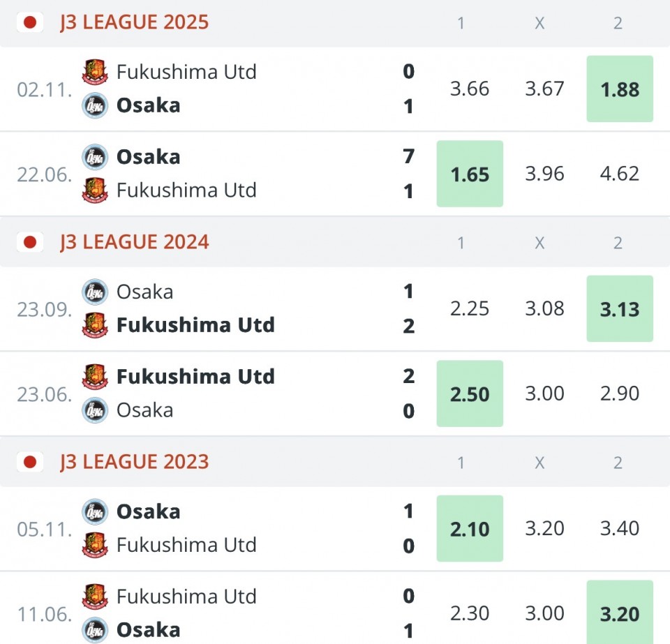Select highlighted 3.20 away odds on 11.06.
Screen dimensions: 670x644
(620, 613)
